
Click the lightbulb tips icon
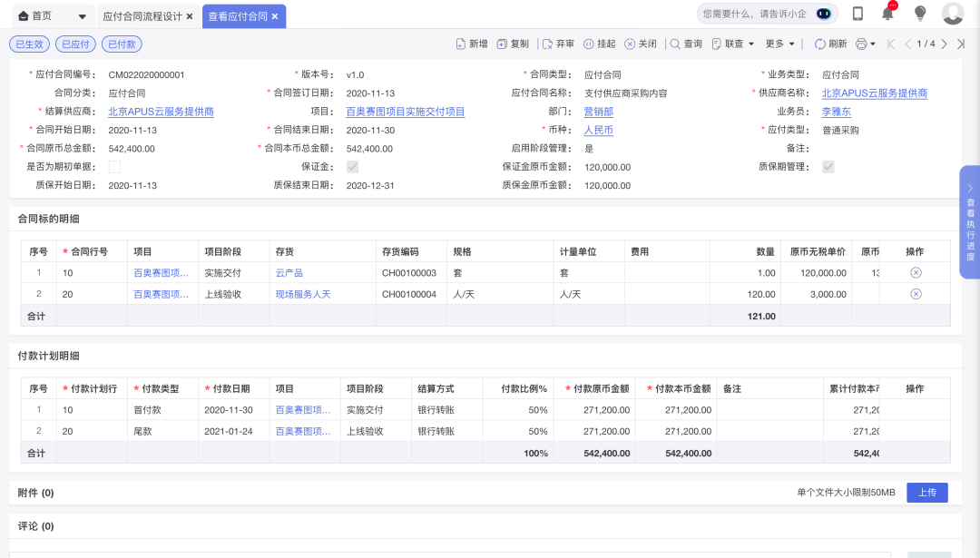point(919,14)
